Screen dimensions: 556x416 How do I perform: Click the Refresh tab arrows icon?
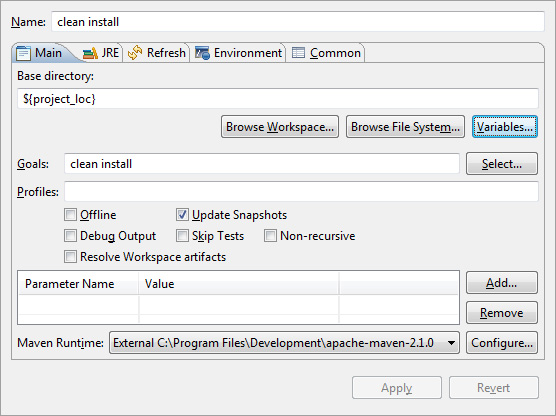[x=135, y=53]
